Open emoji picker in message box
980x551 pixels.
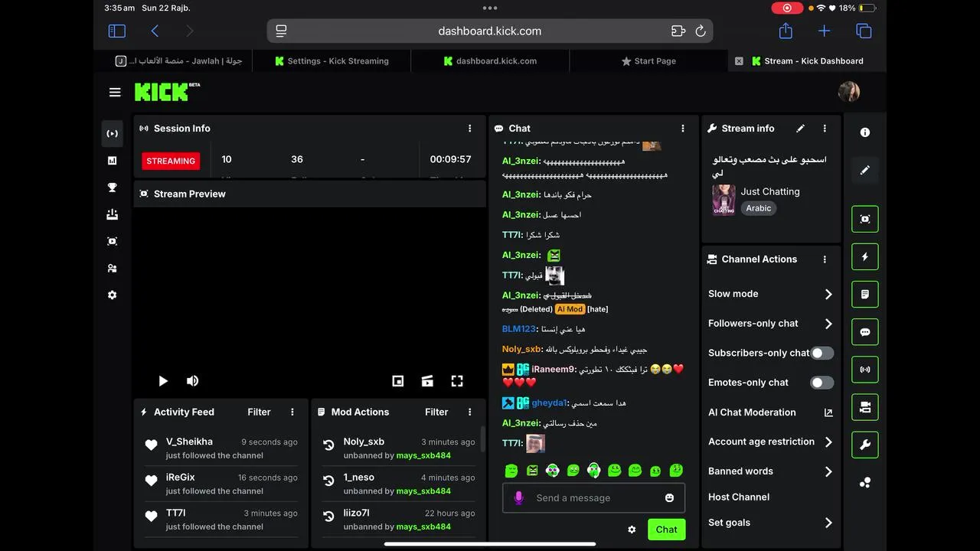coord(670,498)
